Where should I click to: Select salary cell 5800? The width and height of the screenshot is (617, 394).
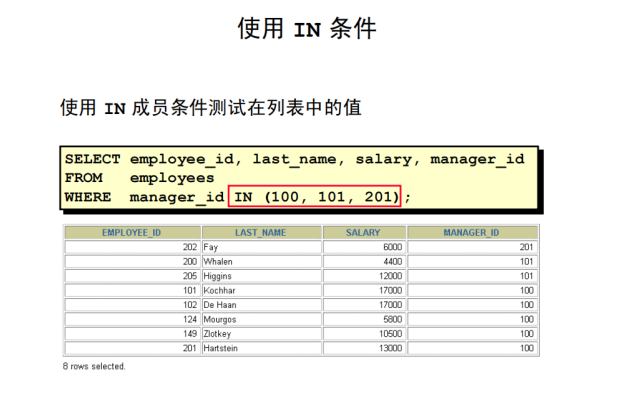point(364,319)
